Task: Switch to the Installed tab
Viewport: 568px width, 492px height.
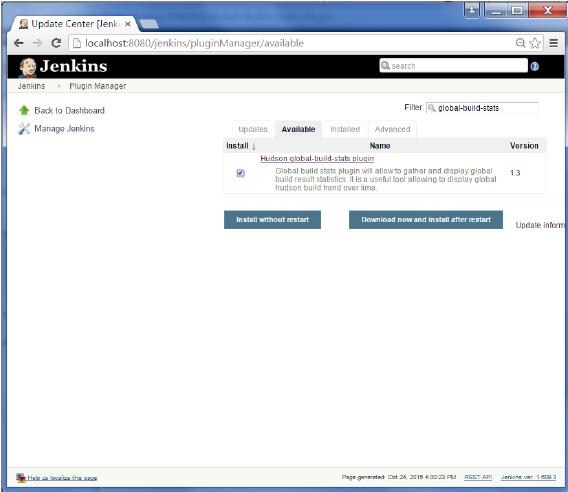Action: tap(345, 129)
